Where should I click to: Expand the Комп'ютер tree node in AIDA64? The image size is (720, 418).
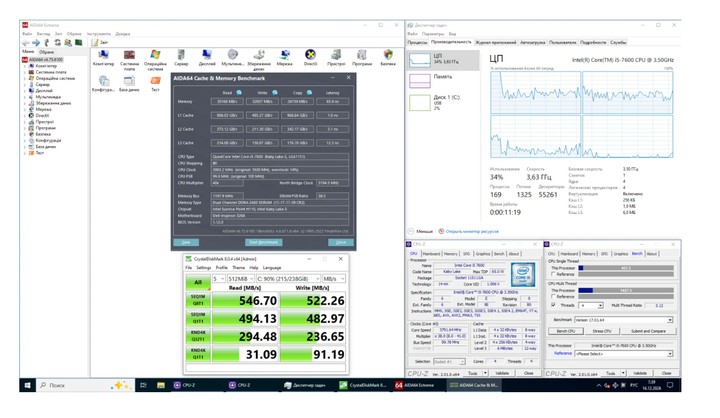point(25,66)
